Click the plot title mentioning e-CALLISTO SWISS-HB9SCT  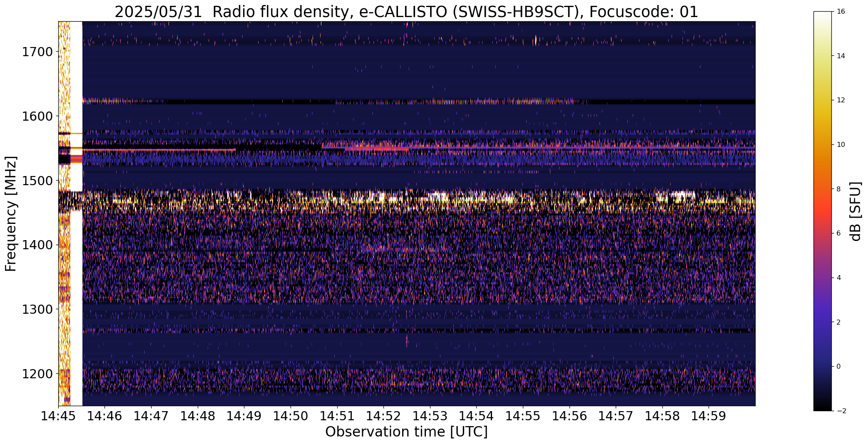pos(406,12)
